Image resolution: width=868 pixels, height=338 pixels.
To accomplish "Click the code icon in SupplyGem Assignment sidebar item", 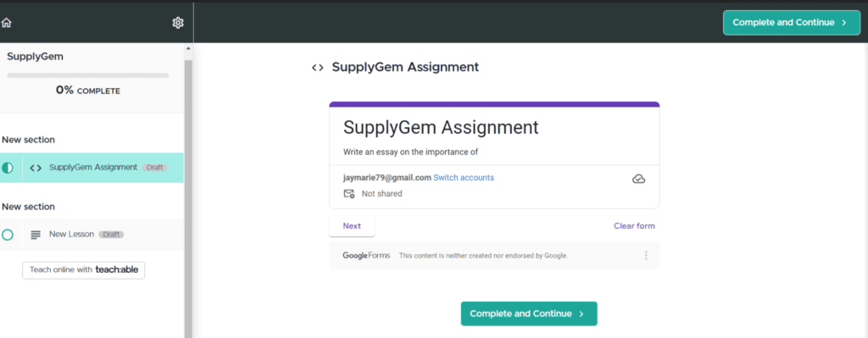I will (x=36, y=169).
